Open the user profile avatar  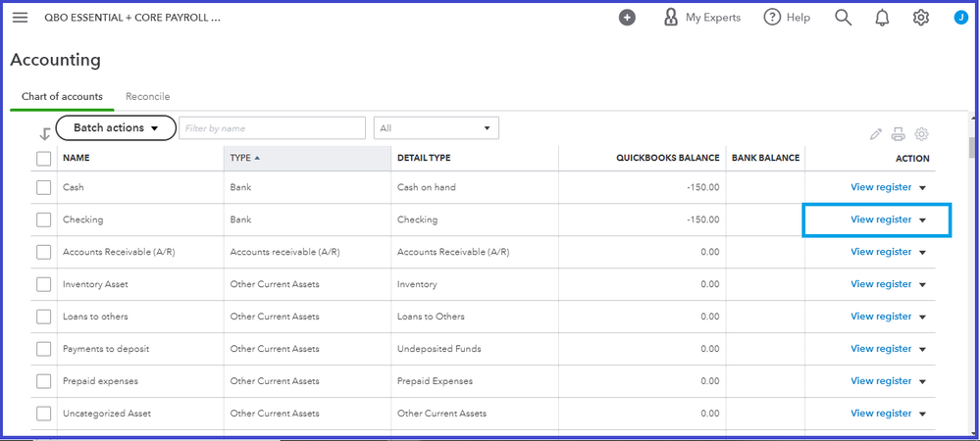[960, 18]
